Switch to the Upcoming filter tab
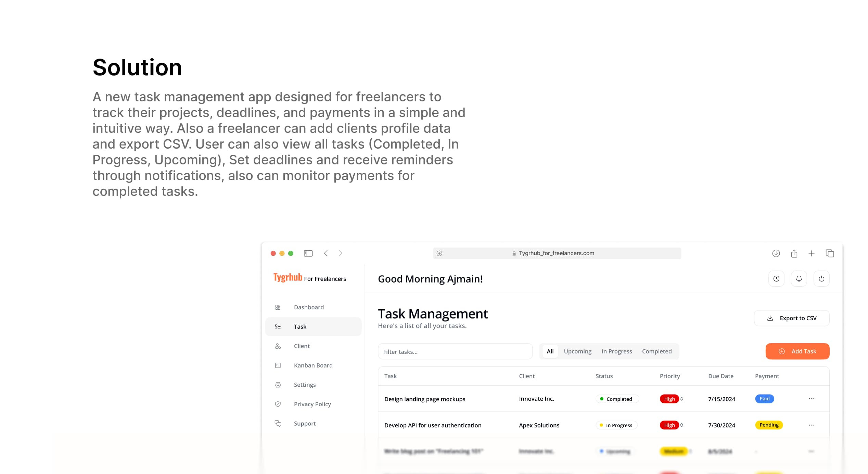 [x=577, y=351]
